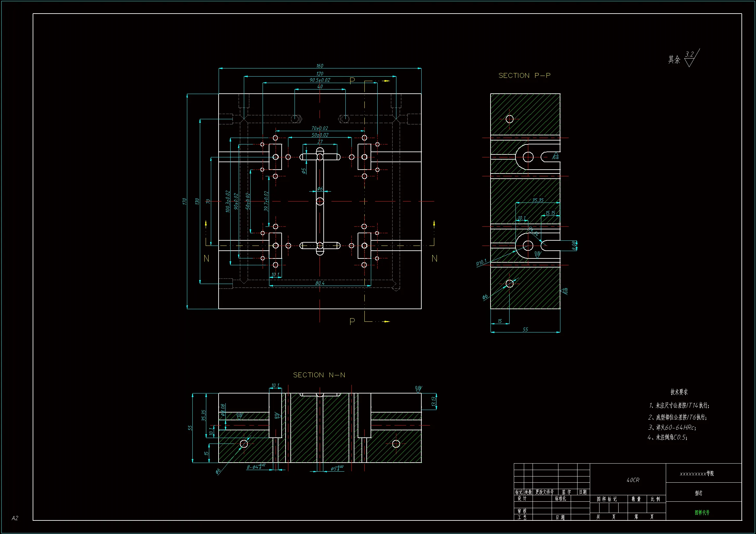Image resolution: width=756 pixels, height=534 pixels.
Task: Click the 55 width dimension under section P-P
Action: pyautogui.click(x=525, y=330)
